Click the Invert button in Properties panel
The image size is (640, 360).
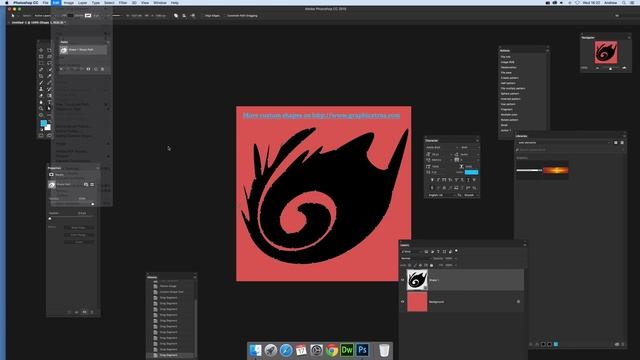(79, 242)
